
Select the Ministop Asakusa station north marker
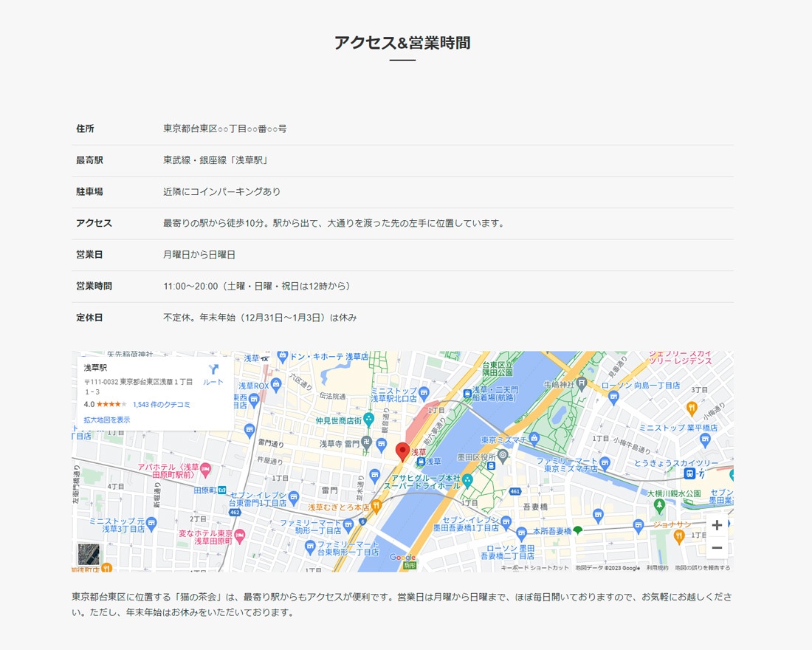[424, 392]
